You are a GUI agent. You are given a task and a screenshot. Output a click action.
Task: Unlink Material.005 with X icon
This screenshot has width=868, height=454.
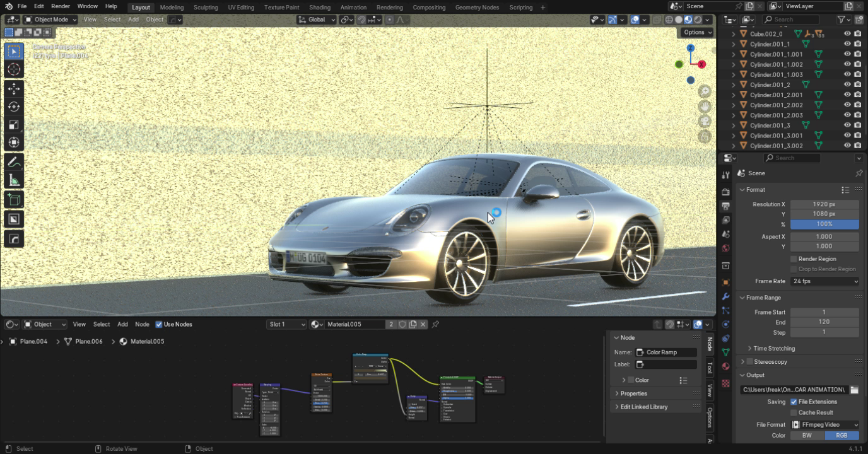pos(423,324)
